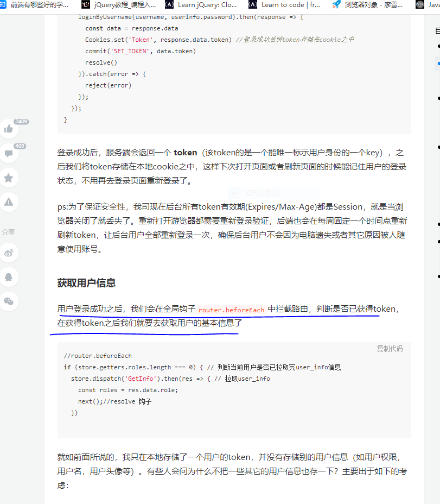Bookmark the article using star icon
This screenshot has height=504, width=440.
(9, 178)
